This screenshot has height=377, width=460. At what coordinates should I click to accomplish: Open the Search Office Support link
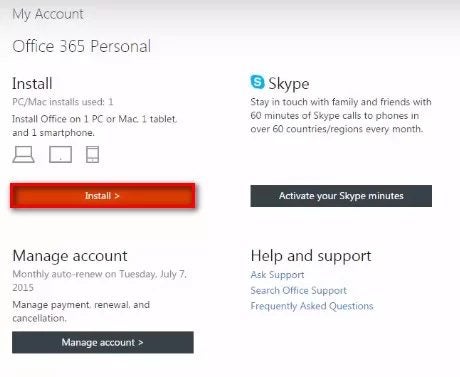point(298,290)
